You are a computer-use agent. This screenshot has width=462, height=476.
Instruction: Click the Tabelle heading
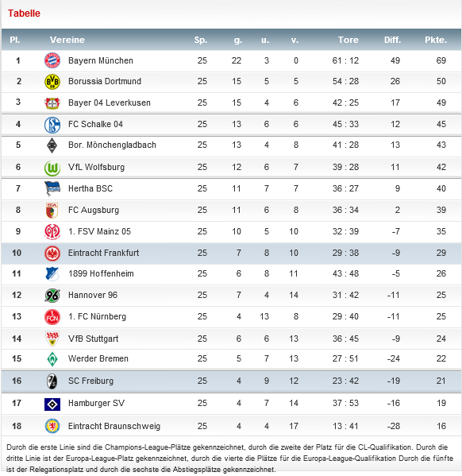click(24, 14)
